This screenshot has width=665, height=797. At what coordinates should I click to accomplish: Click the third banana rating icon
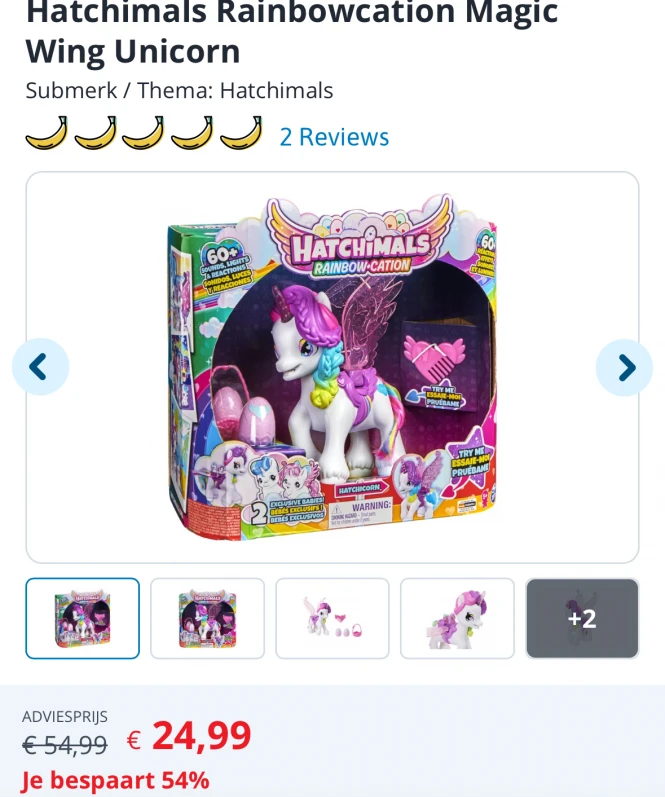[x=143, y=133]
